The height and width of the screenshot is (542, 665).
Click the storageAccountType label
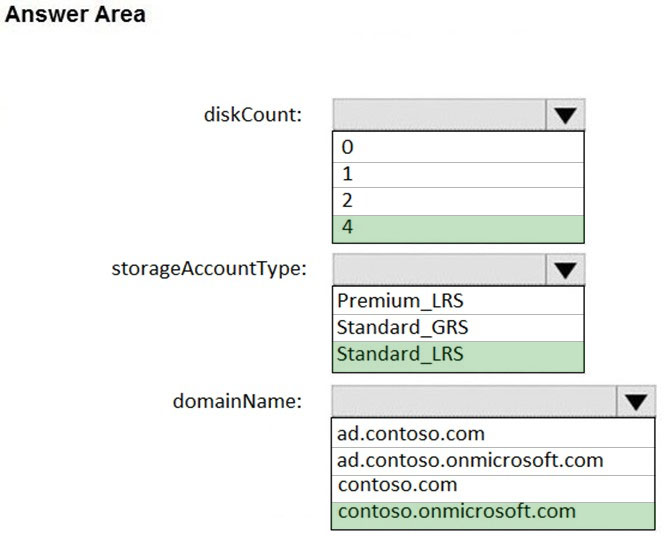point(209,269)
